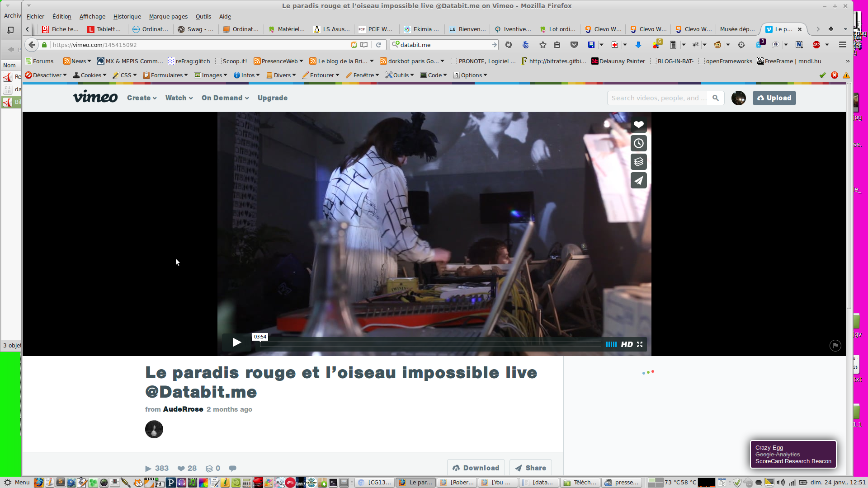
Task: Open the AudeRrose profile link
Action: click(x=183, y=409)
